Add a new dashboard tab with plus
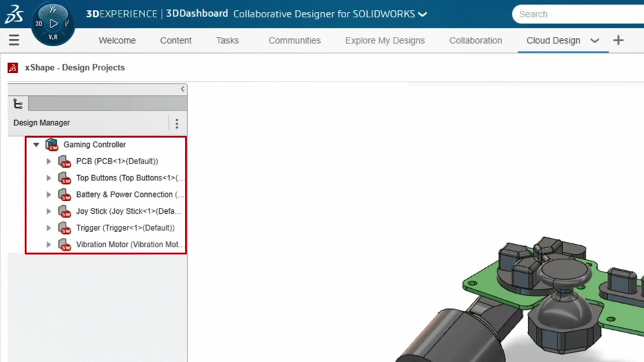The width and height of the screenshot is (644, 362). click(618, 40)
